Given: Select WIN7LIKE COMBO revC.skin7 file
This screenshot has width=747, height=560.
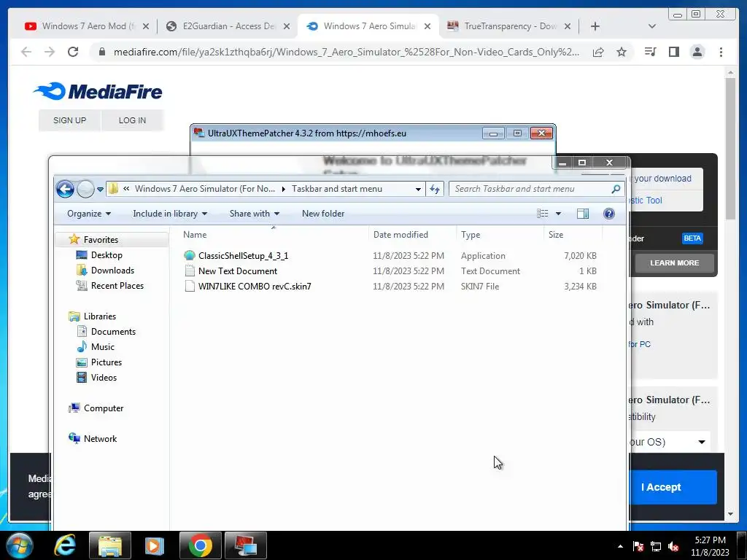Looking at the screenshot, I should (x=255, y=286).
